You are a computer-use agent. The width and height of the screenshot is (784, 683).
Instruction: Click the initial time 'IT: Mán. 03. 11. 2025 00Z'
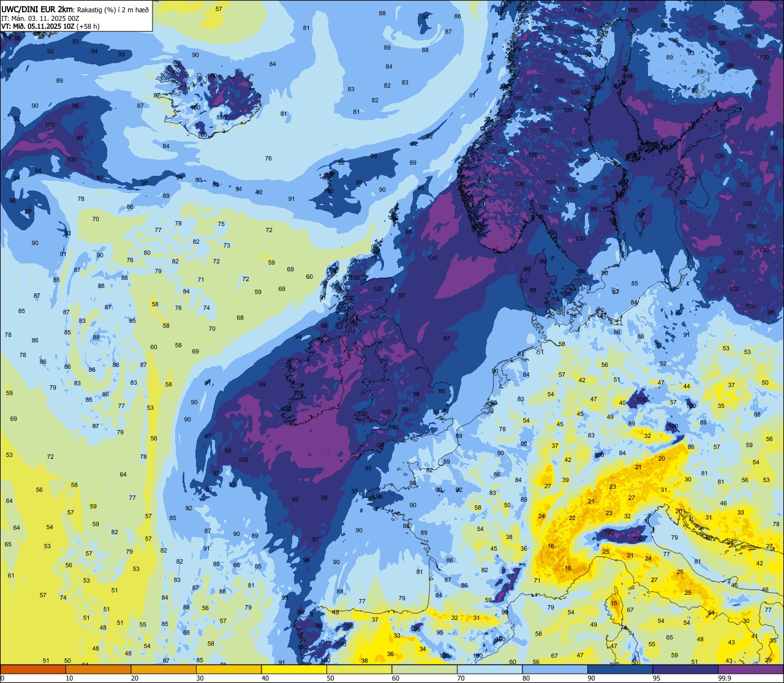click(40, 18)
